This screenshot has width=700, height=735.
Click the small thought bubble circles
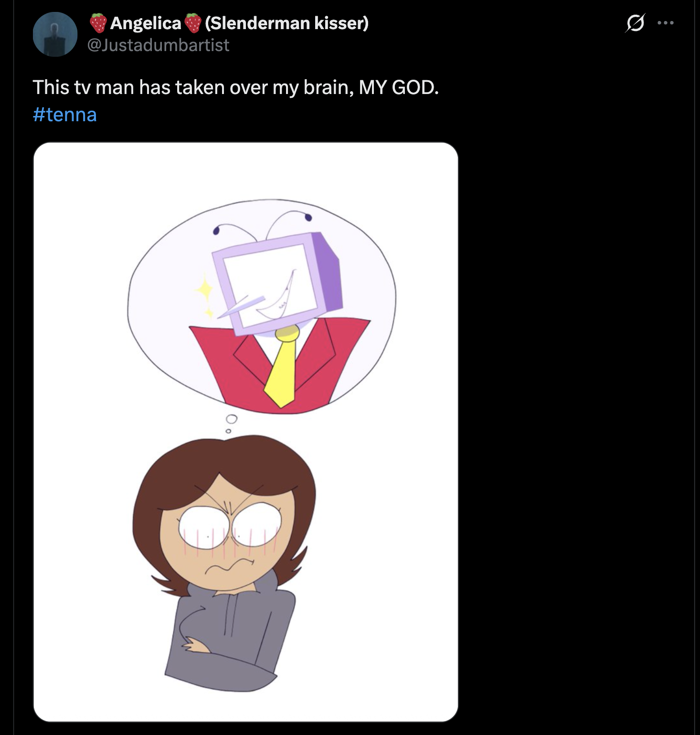point(231,421)
